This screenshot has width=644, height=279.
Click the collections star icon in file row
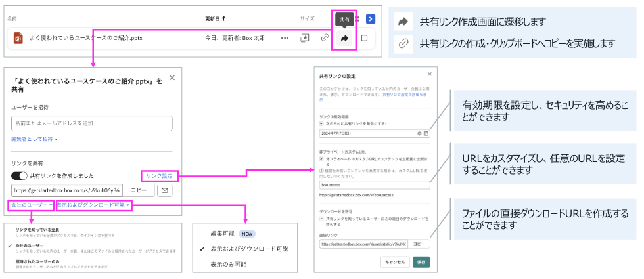coord(305,38)
